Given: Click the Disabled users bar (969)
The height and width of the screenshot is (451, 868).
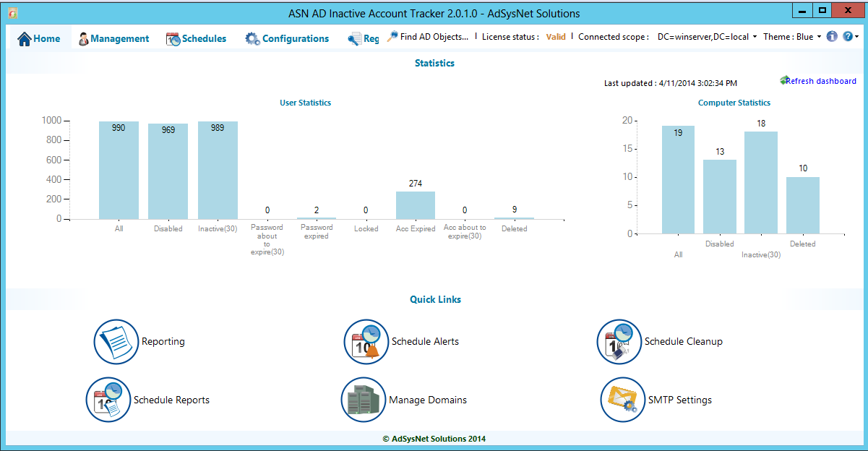Looking at the screenshot, I should 168,171.
